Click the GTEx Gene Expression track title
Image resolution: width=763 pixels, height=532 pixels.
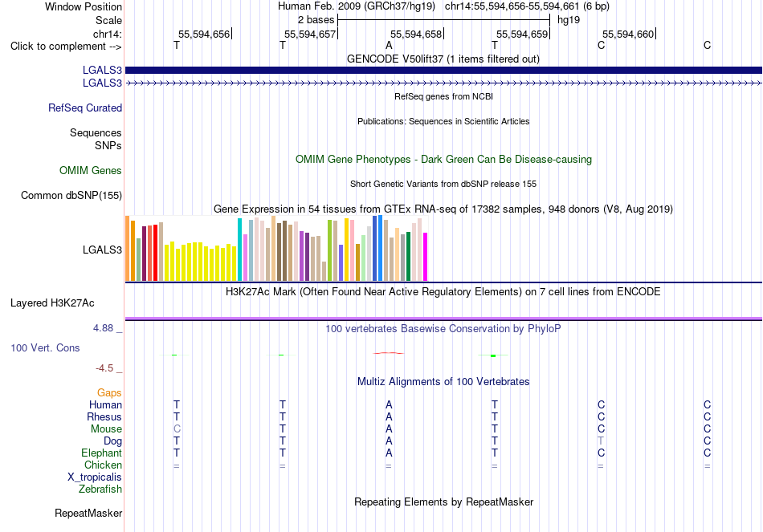[x=443, y=209]
